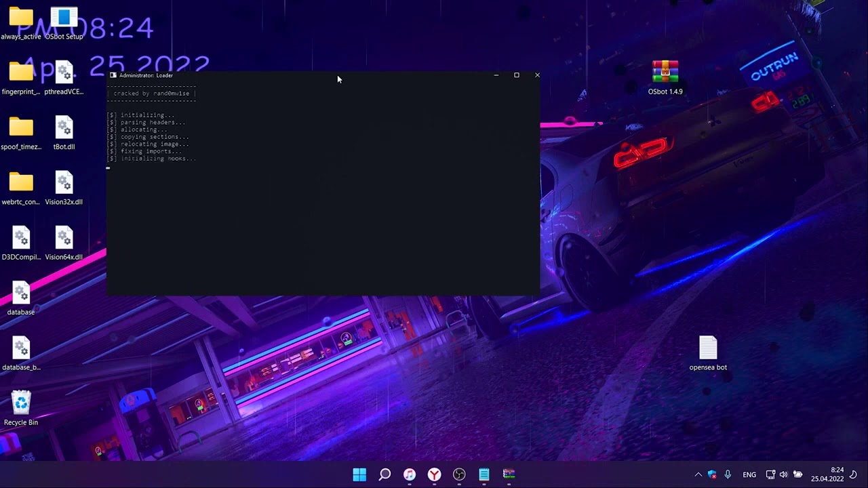Screen dimensions: 868x488
Task: Open OBS Studio from taskbar
Action: coord(459,474)
